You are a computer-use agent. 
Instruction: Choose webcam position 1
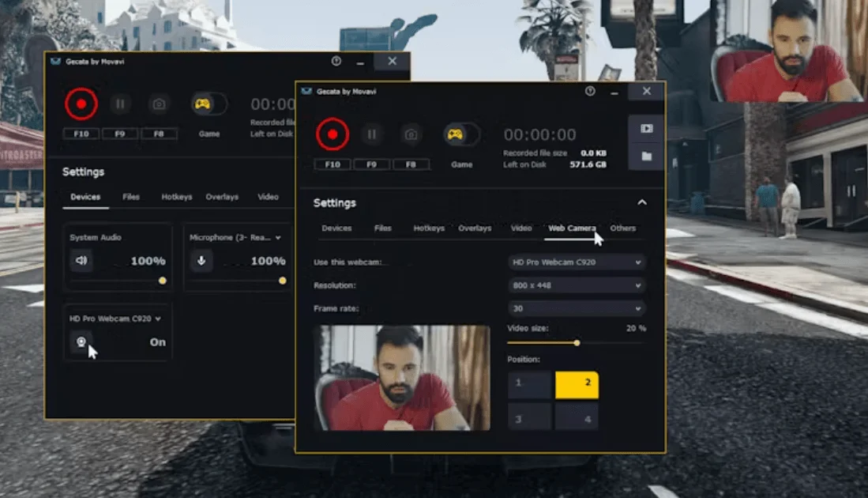click(529, 384)
